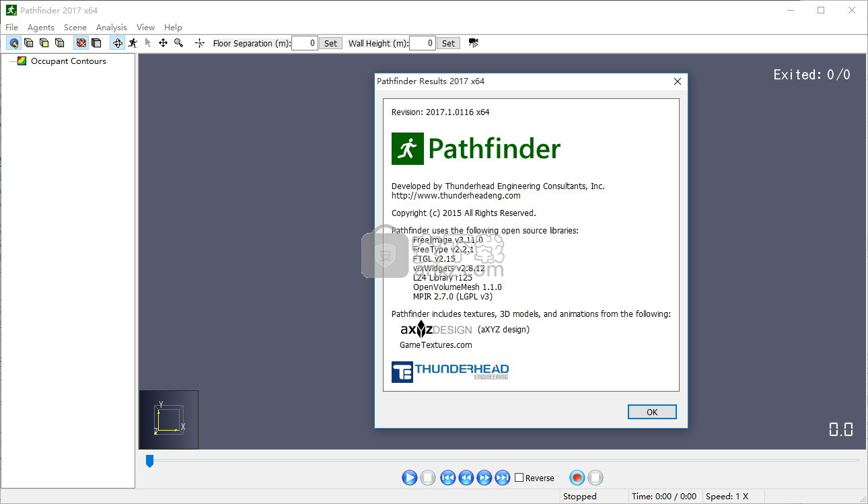Open the View menu
The image size is (868, 504).
tap(145, 27)
